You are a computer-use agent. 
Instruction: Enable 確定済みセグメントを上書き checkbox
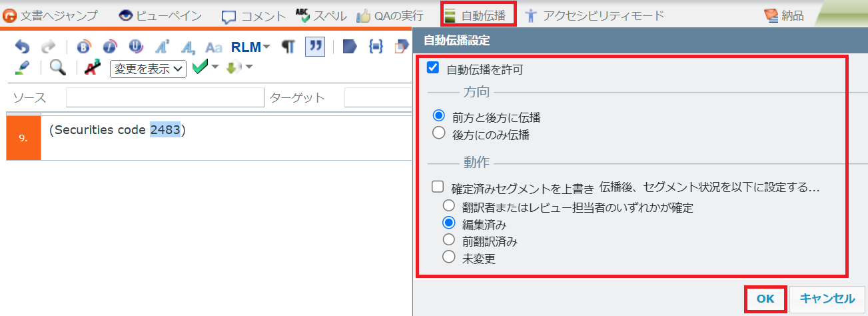(438, 187)
